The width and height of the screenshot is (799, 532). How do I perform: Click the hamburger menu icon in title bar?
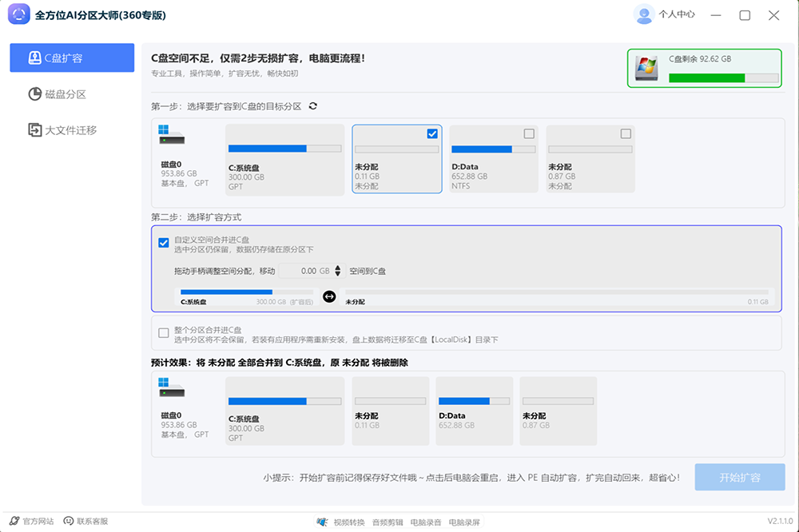[717, 15]
